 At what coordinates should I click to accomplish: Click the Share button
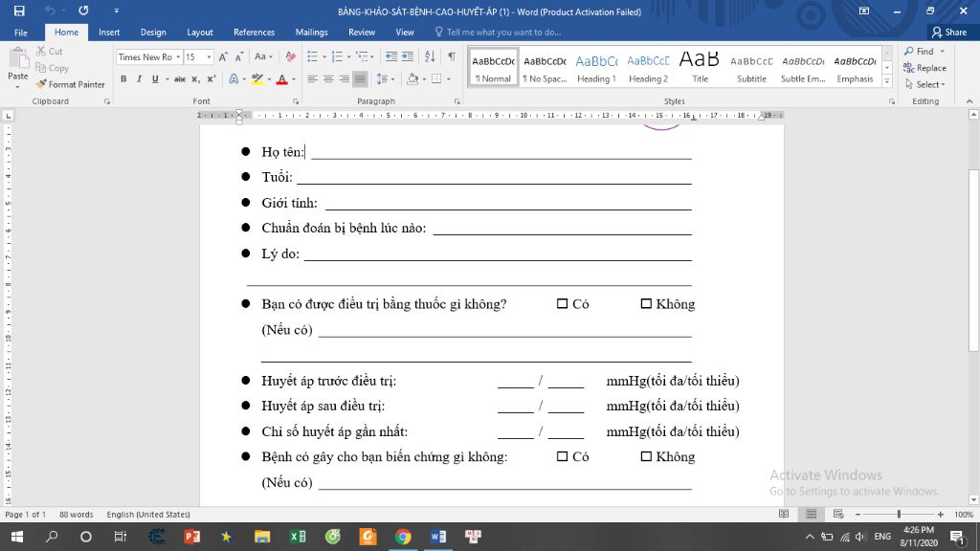click(x=948, y=33)
